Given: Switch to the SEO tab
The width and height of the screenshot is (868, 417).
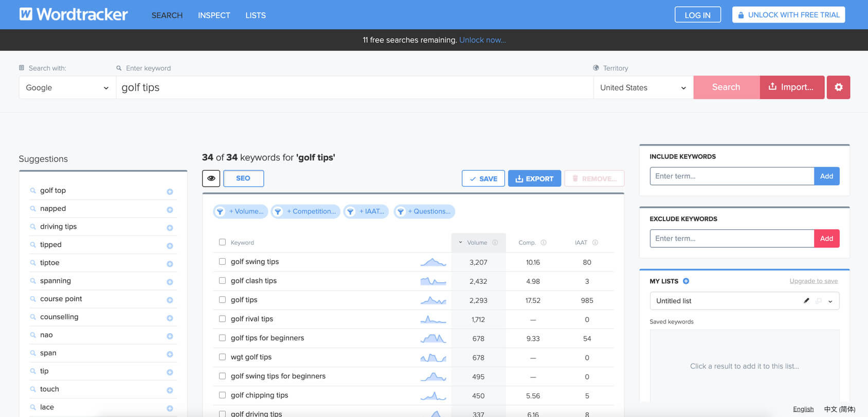Looking at the screenshot, I should coord(243,178).
